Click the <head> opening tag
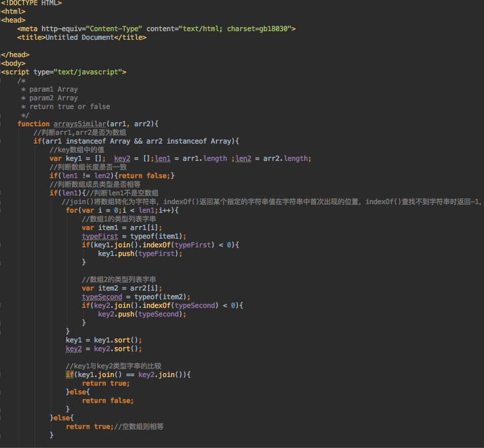This screenshot has width=484, height=448. 14,20
